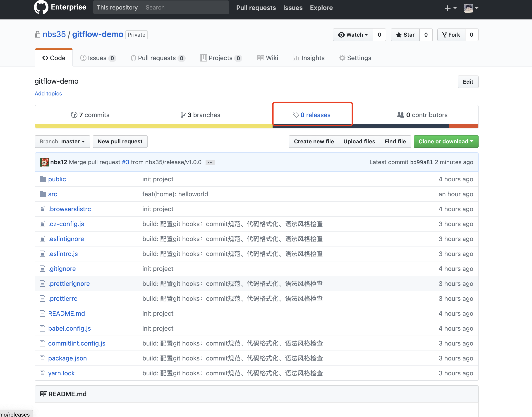Open the user avatar menu
The height and width of the screenshot is (417, 532).
point(471,8)
